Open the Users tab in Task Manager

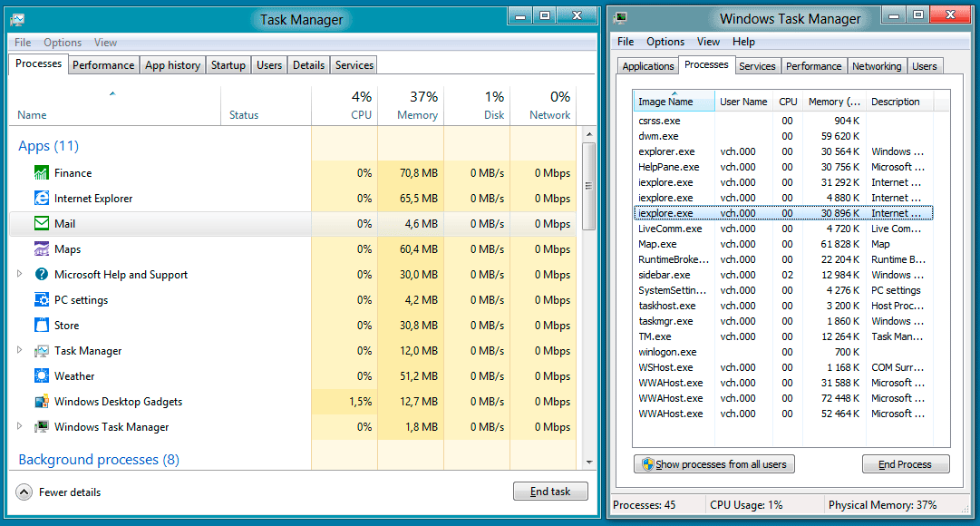pos(269,65)
